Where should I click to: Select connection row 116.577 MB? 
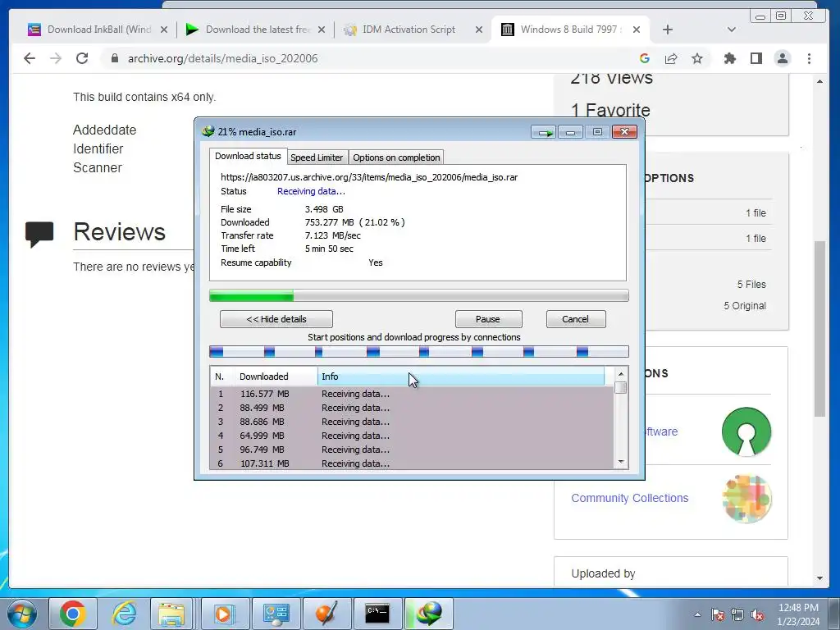click(412, 394)
